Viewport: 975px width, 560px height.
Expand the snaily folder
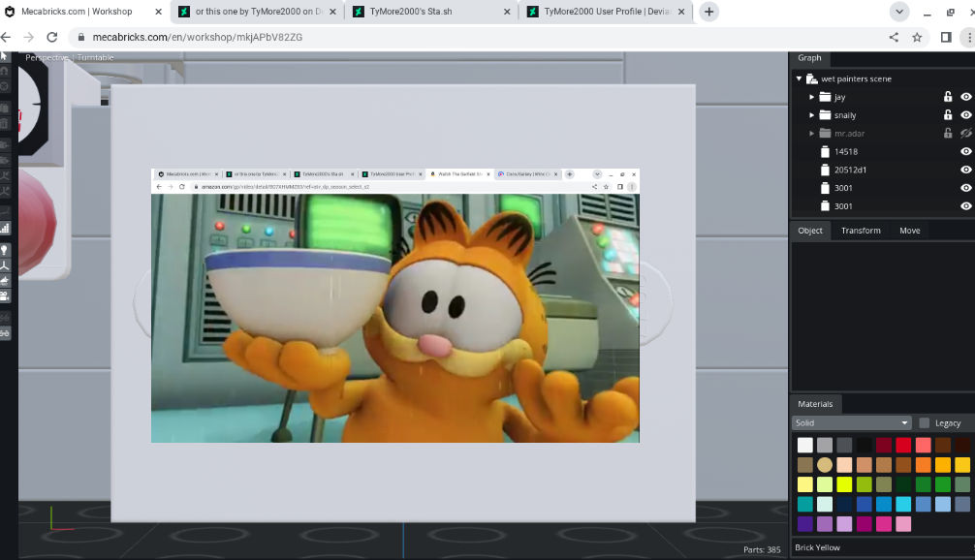811,115
